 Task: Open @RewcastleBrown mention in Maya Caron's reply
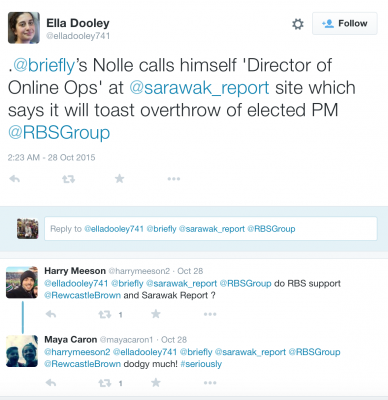point(83,364)
